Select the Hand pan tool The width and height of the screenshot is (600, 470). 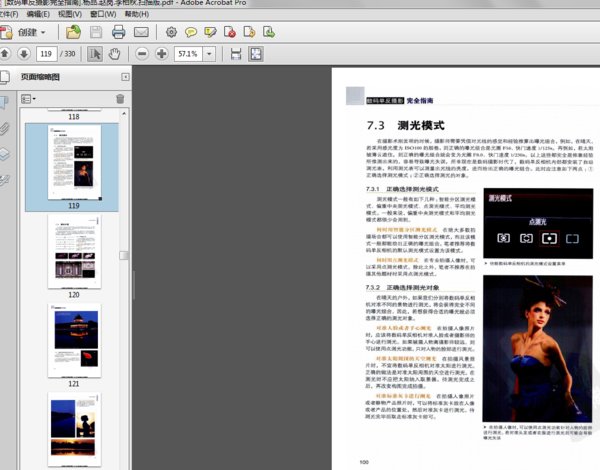tap(116, 53)
